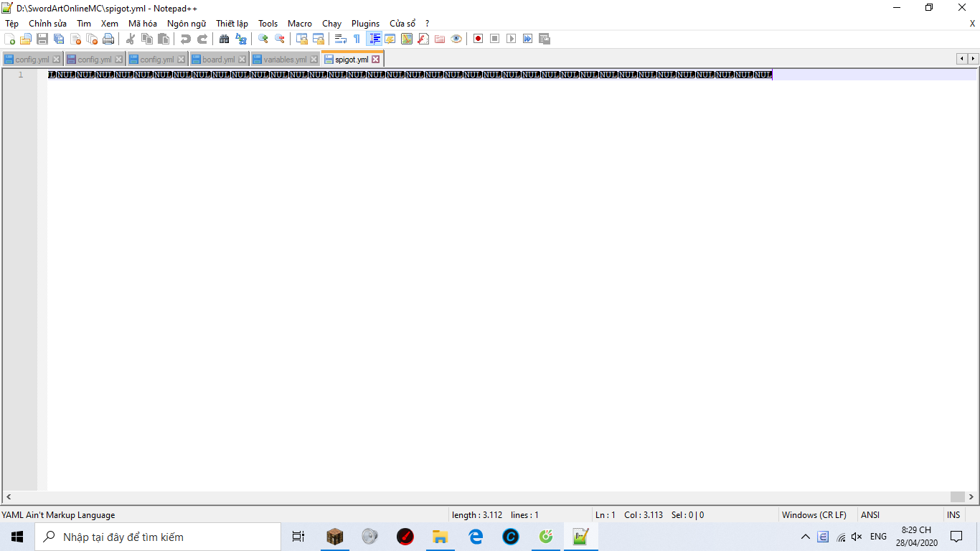Toggle the indent guide toolbar button

(x=374, y=39)
